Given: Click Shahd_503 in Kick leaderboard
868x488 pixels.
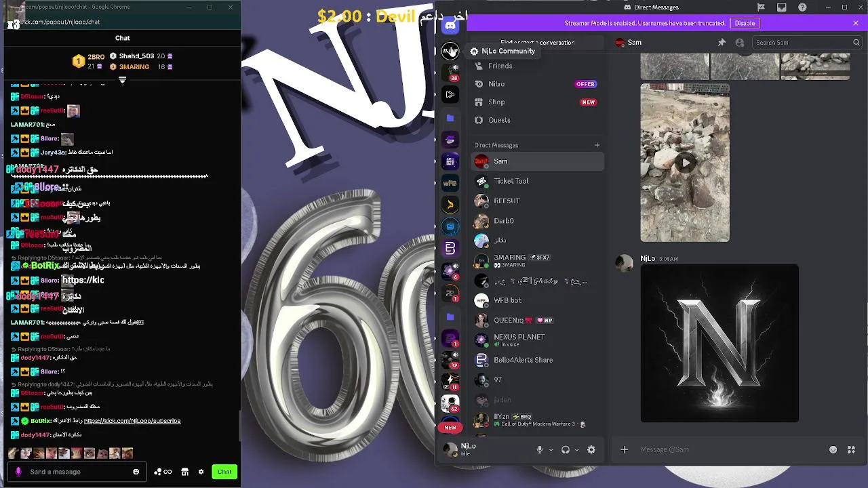Looking at the screenshot, I should click(136, 56).
